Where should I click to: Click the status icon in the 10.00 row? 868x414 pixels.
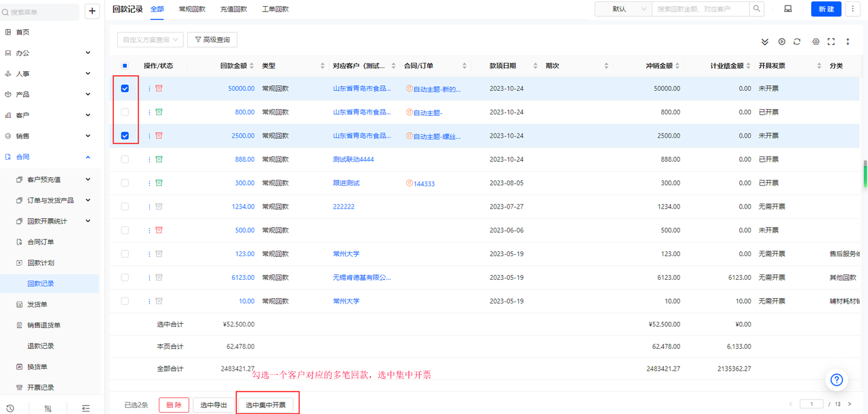pyautogui.click(x=159, y=302)
